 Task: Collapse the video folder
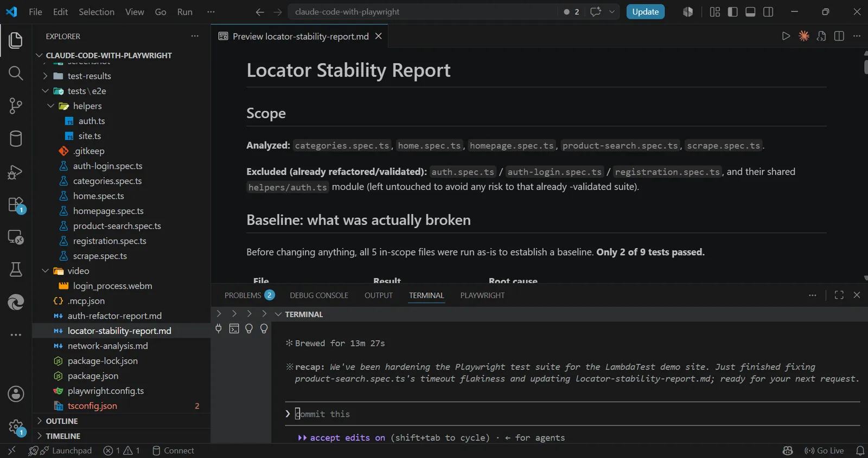tap(45, 270)
